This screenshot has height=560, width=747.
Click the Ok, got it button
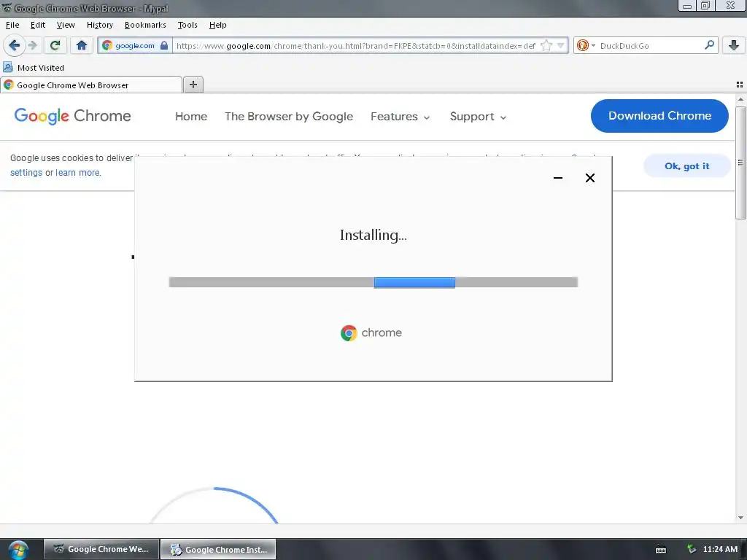coord(686,166)
